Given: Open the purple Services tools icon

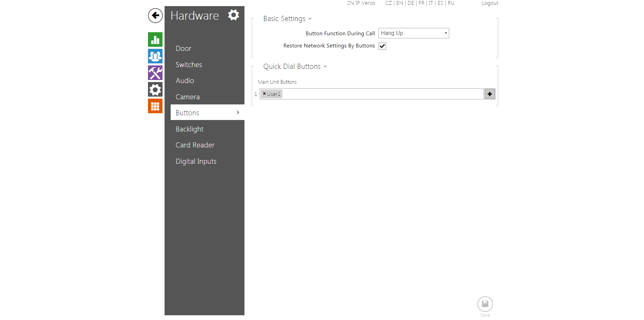Looking at the screenshot, I should [155, 73].
